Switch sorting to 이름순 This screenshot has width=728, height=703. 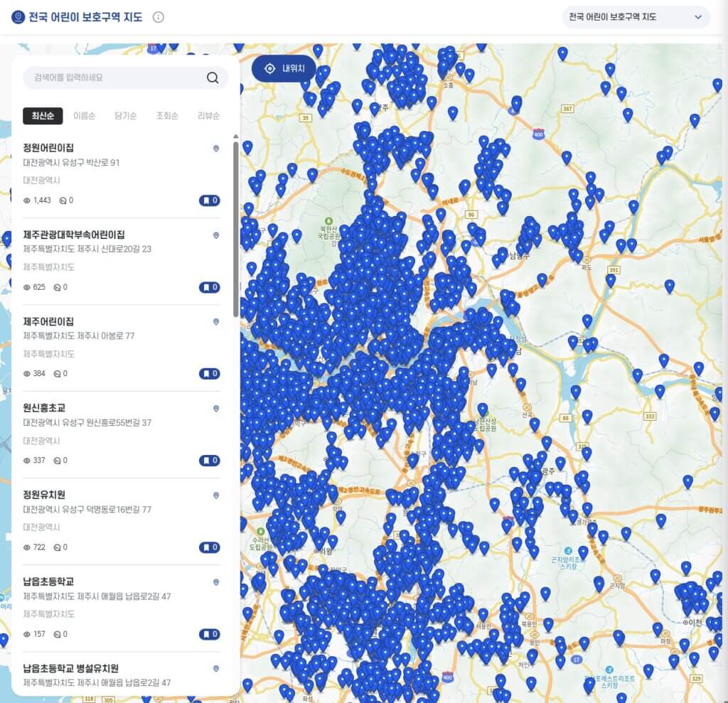point(85,115)
